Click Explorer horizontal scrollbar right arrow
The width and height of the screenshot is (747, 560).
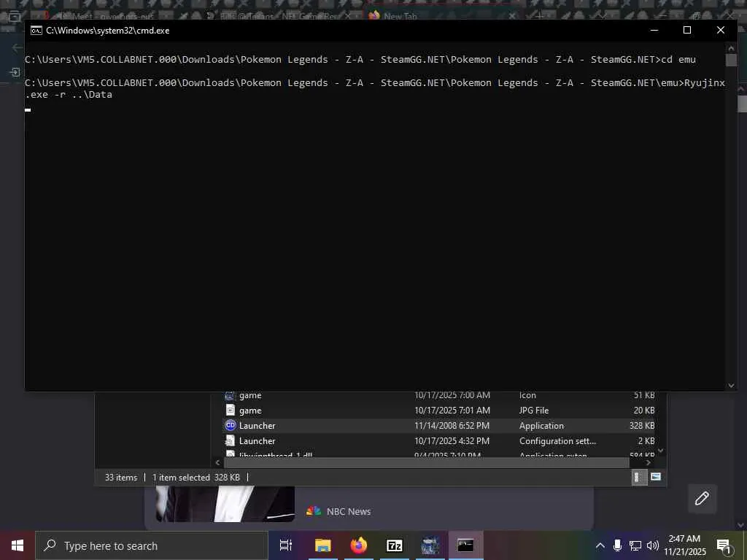tap(649, 462)
